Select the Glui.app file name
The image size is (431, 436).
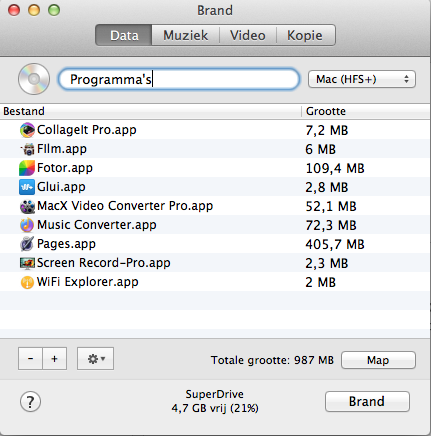pyautogui.click(x=61, y=187)
